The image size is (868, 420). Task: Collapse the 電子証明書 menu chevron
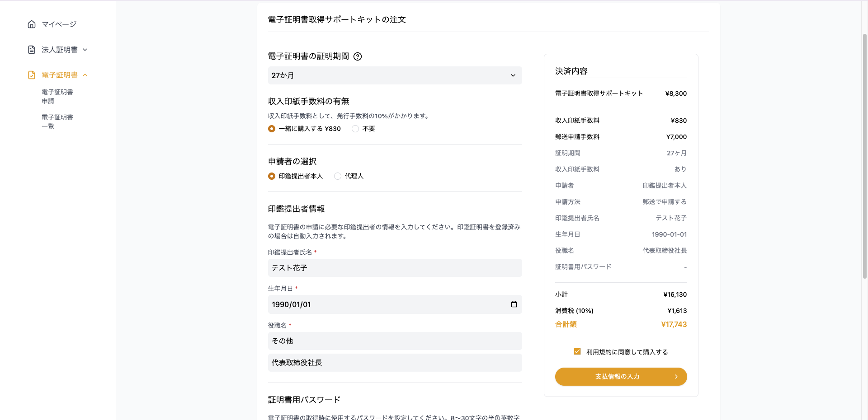pyautogui.click(x=85, y=75)
